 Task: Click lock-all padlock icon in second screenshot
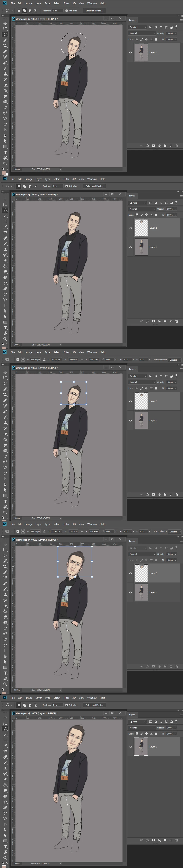click(x=156, y=215)
